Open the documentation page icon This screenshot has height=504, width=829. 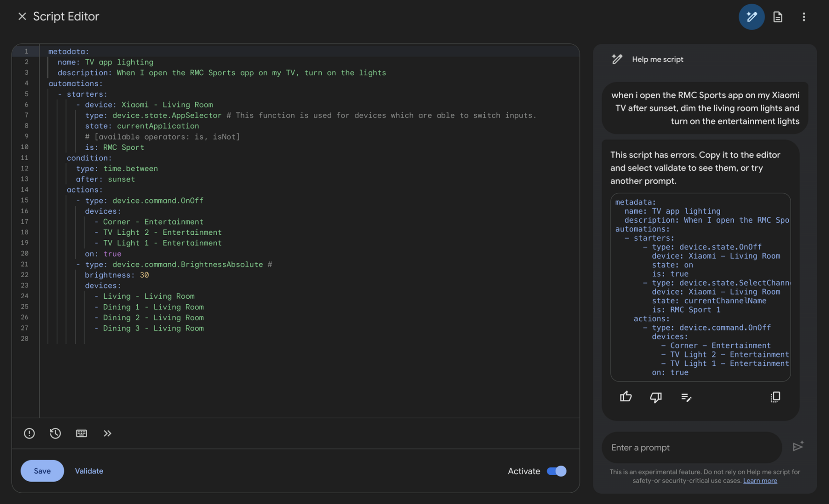[778, 17]
